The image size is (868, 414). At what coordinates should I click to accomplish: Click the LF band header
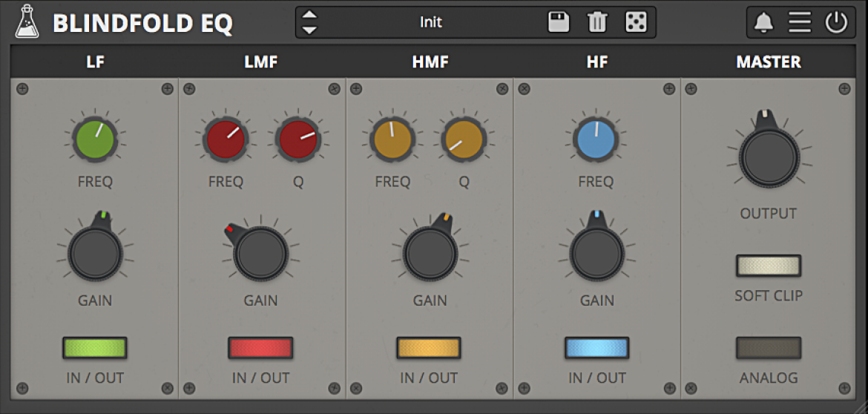pos(95,62)
